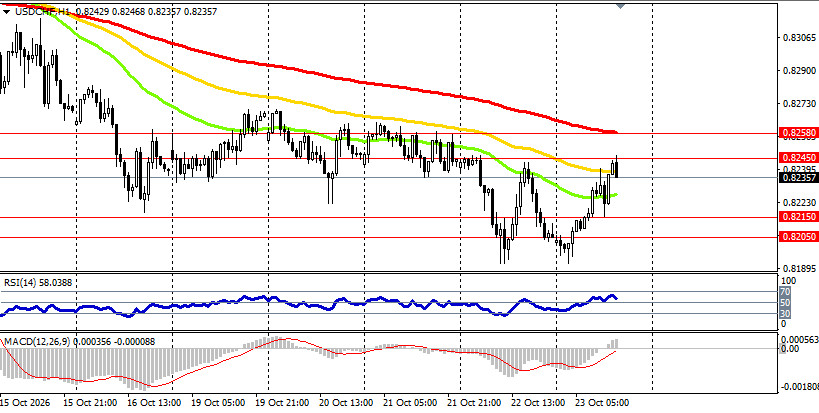Click the 15 Oct 2026 date label
Screen dimensions: 819x413
pos(26,403)
